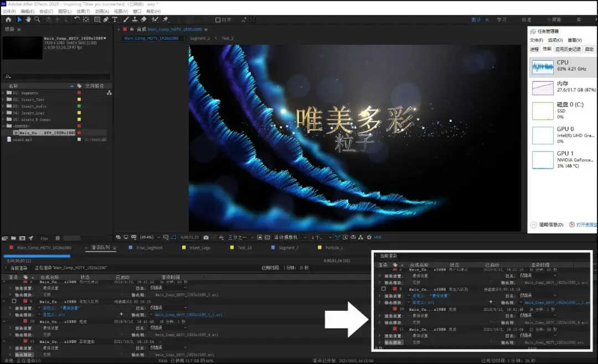Select the Brush tool

click(126, 19)
